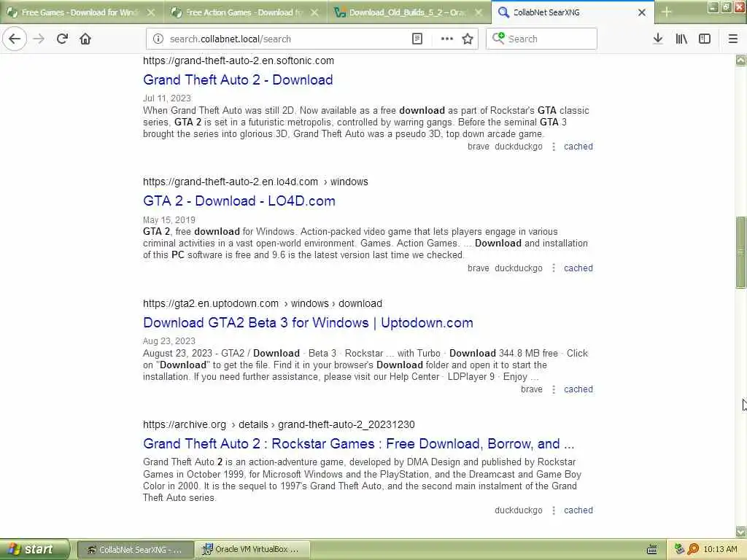The width and height of the screenshot is (747, 560).
Task: View cached copy of LO4D result
Action: (x=578, y=268)
